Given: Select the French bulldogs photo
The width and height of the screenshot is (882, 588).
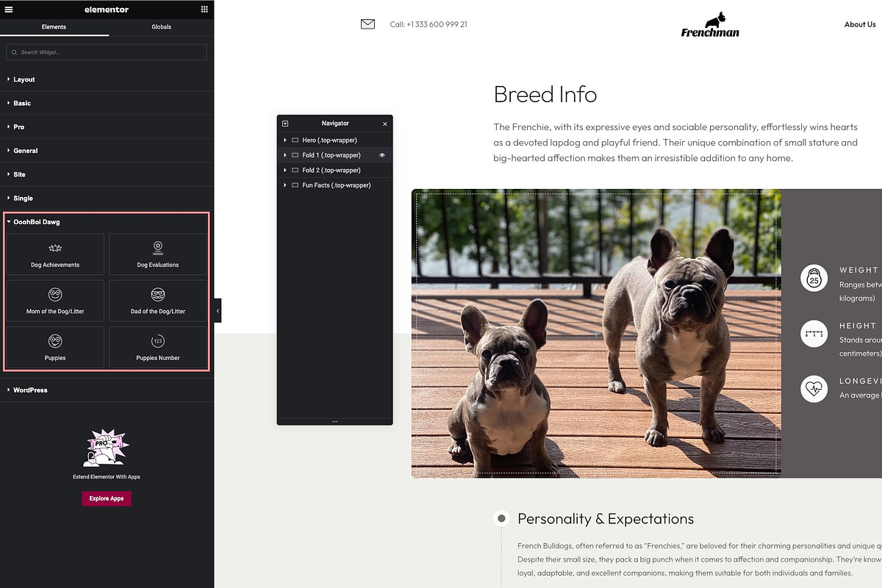Looking at the screenshot, I should [x=596, y=333].
